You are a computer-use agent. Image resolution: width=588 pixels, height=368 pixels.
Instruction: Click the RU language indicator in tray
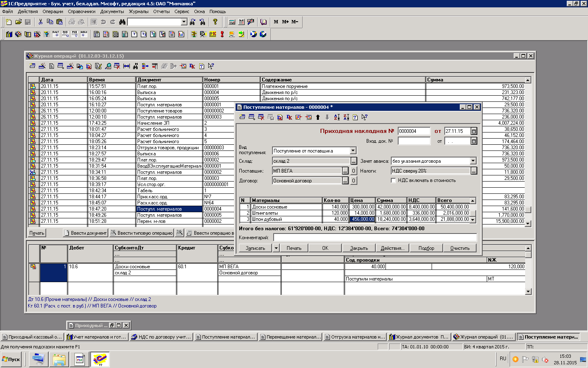pos(503,359)
